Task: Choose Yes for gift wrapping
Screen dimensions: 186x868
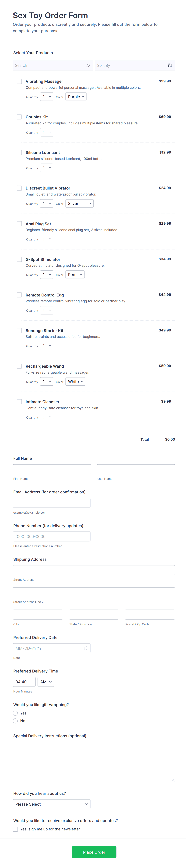Action: (16, 713)
